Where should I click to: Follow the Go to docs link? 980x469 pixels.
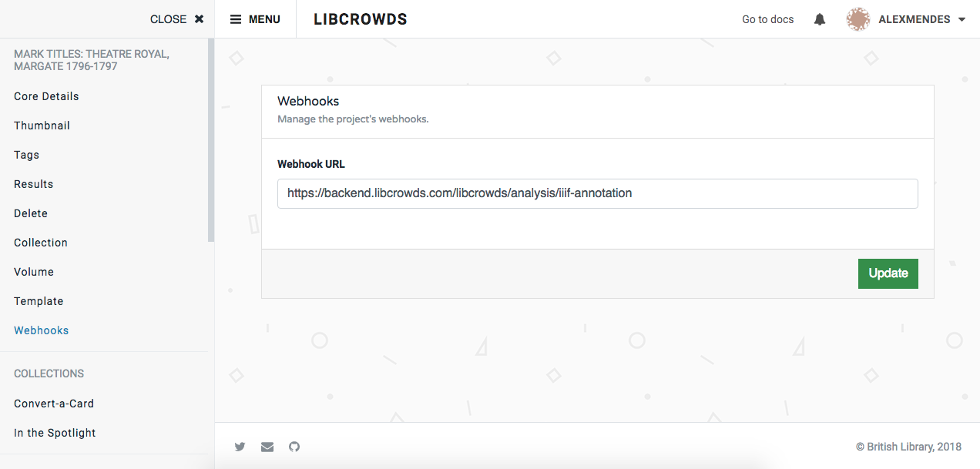coord(767,18)
